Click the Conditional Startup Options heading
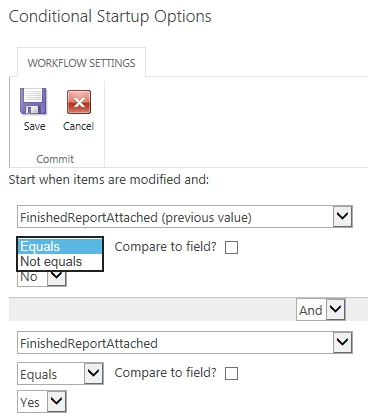Screen dimensions: 368x418 coord(110,17)
